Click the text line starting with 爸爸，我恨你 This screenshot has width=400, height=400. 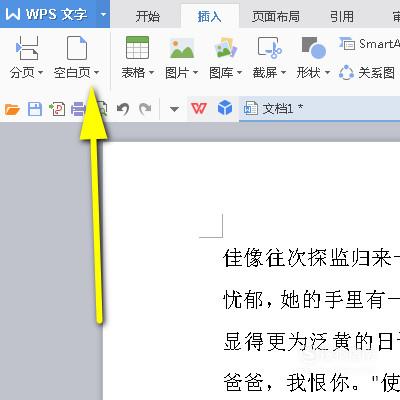pos(311,383)
